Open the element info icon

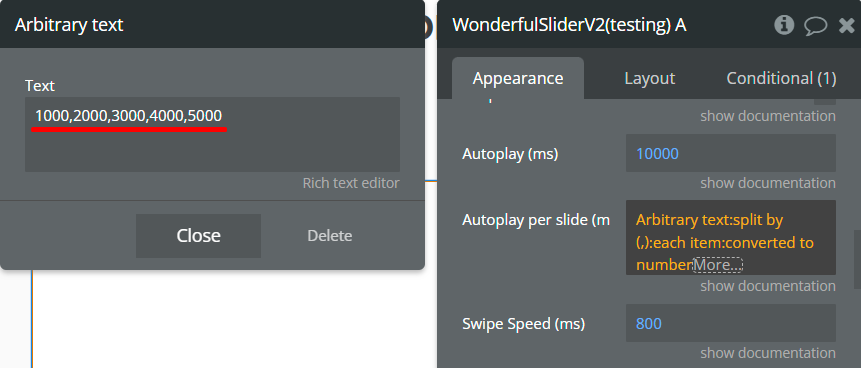point(784,25)
